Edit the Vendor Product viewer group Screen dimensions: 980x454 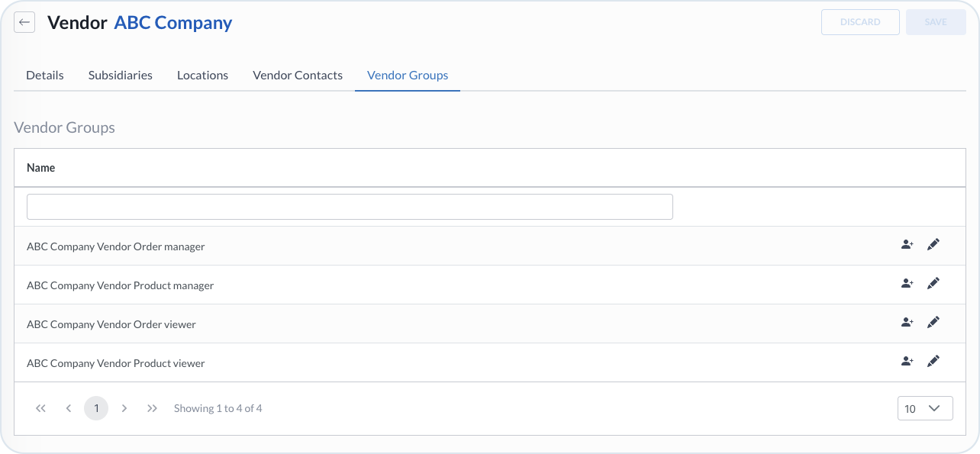(x=933, y=362)
